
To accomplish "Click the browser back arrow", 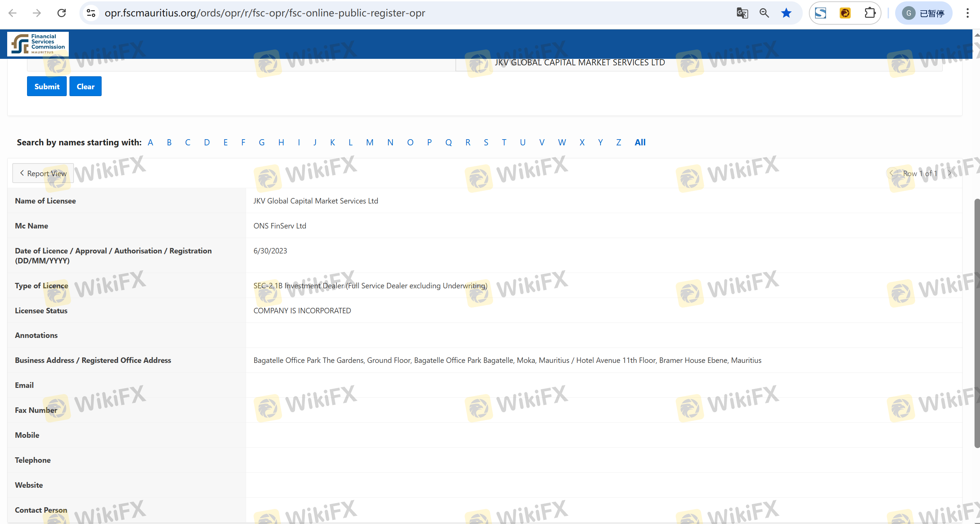I will pyautogui.click(x=13, y=13).
